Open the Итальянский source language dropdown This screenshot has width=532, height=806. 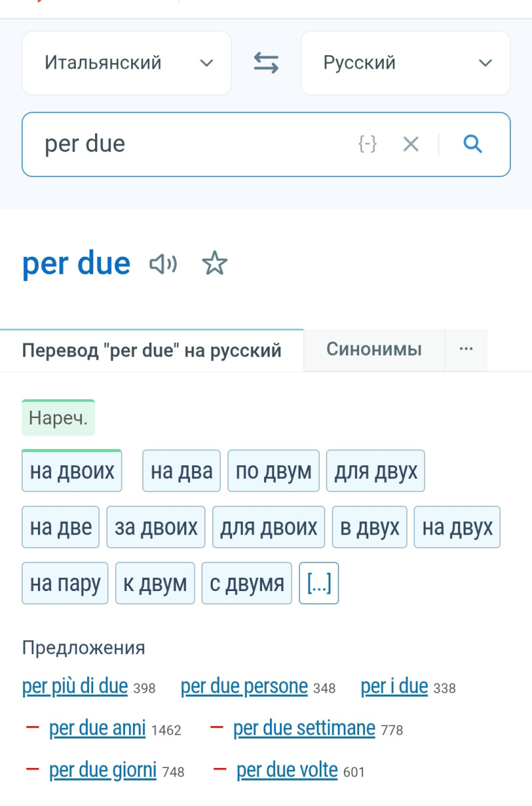(127, 63)
